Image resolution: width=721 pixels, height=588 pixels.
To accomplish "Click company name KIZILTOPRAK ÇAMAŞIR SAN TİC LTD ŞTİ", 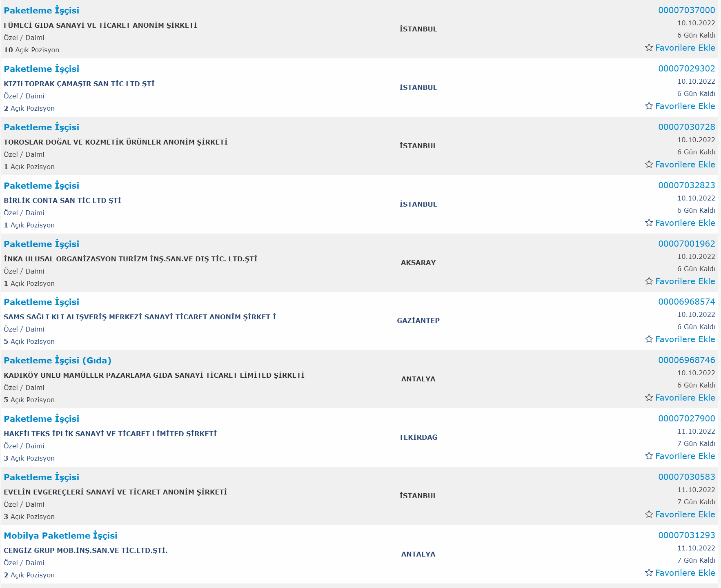I will click(x=79, y=84).
